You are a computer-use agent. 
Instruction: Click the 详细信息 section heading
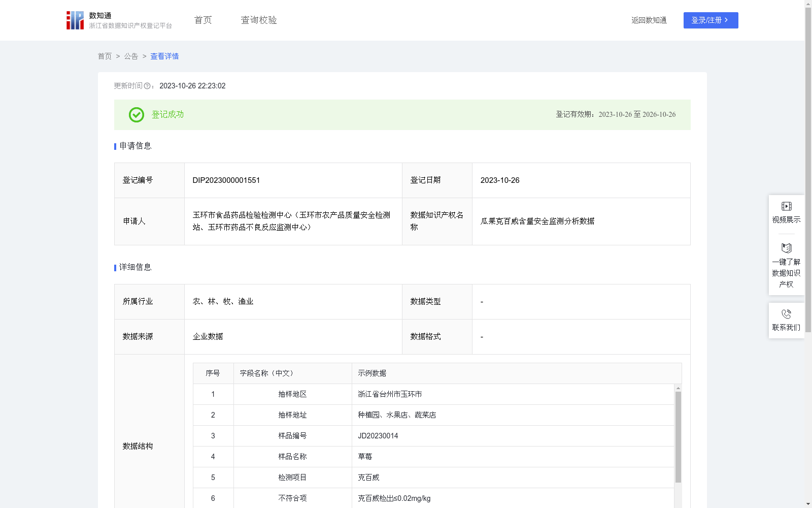pos(136,268)
